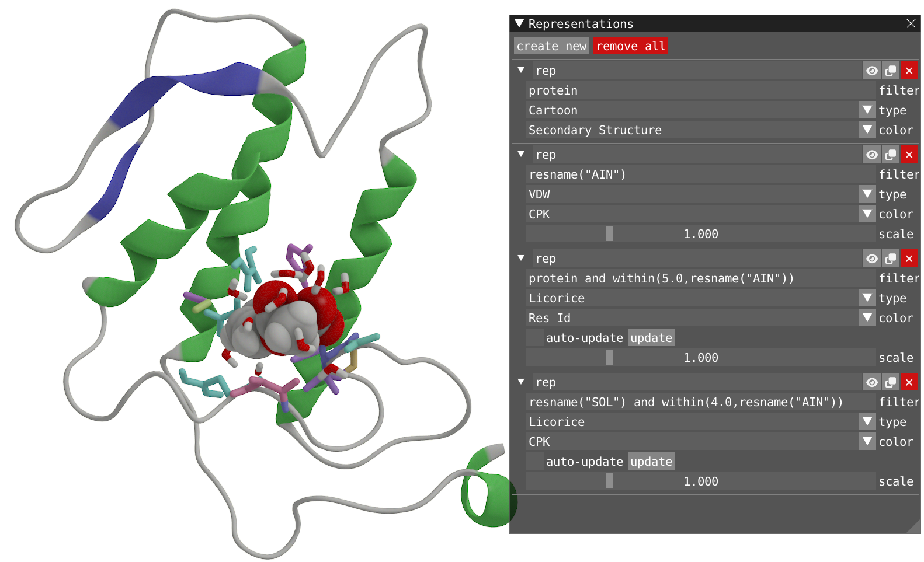Duplicate the protein Cartoon rep

coord(890,71)
